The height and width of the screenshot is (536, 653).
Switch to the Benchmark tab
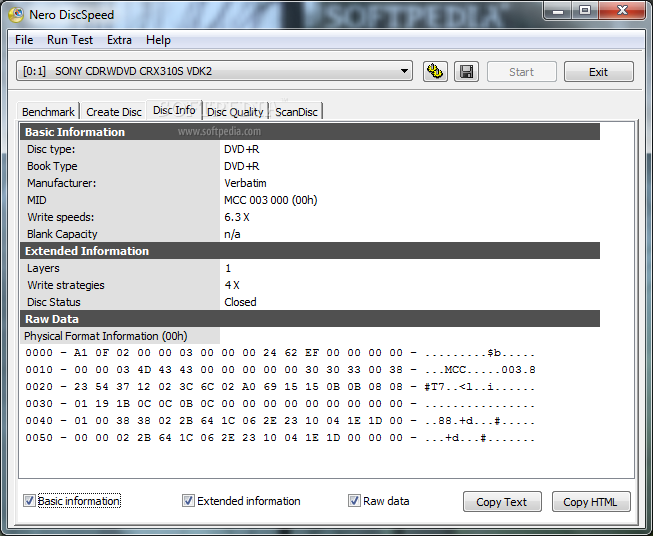[x=48, y=112]
